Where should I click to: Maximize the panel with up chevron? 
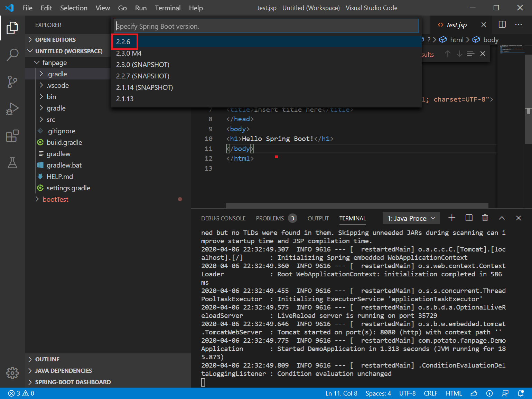[502, 218]
